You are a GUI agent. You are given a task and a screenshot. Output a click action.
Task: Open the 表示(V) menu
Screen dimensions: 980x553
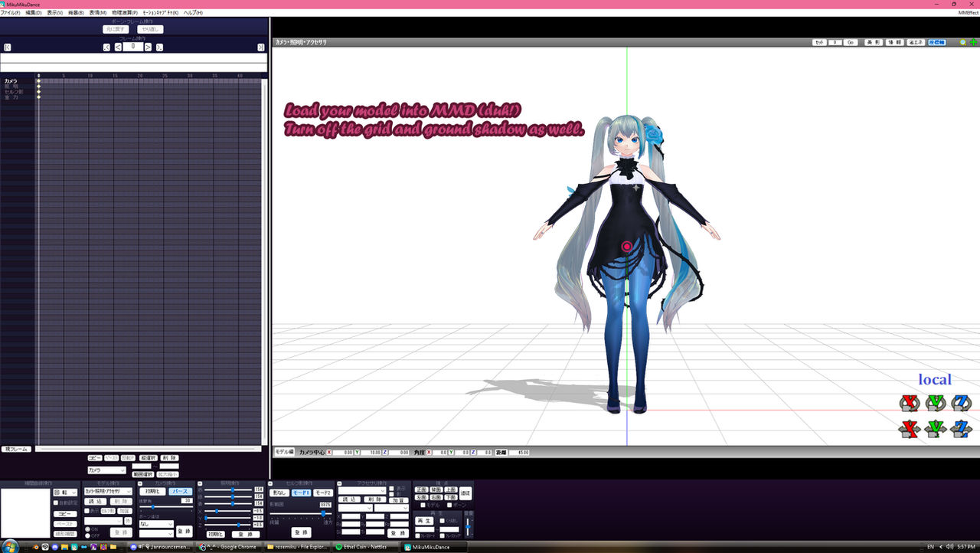click(x=54, y=13)
